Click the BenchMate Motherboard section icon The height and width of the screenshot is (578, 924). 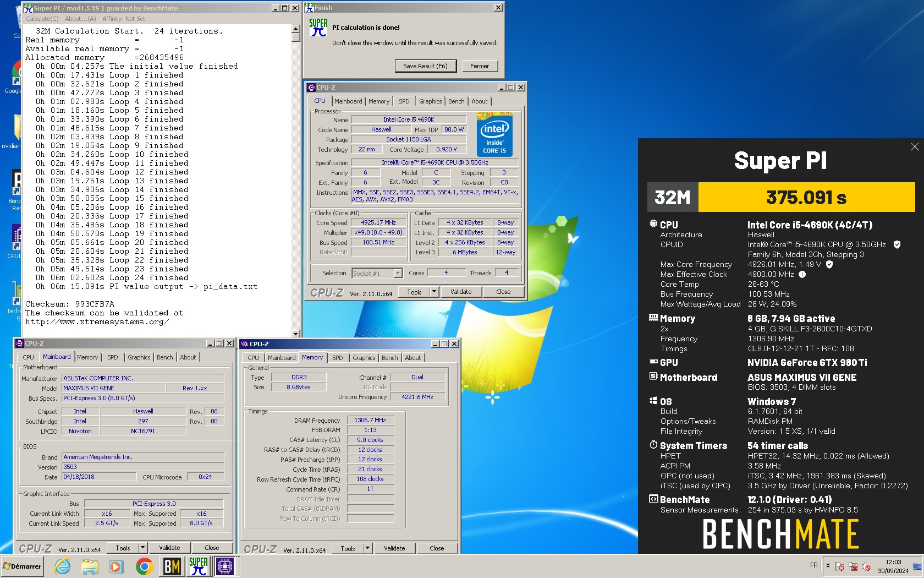[653, 377]
